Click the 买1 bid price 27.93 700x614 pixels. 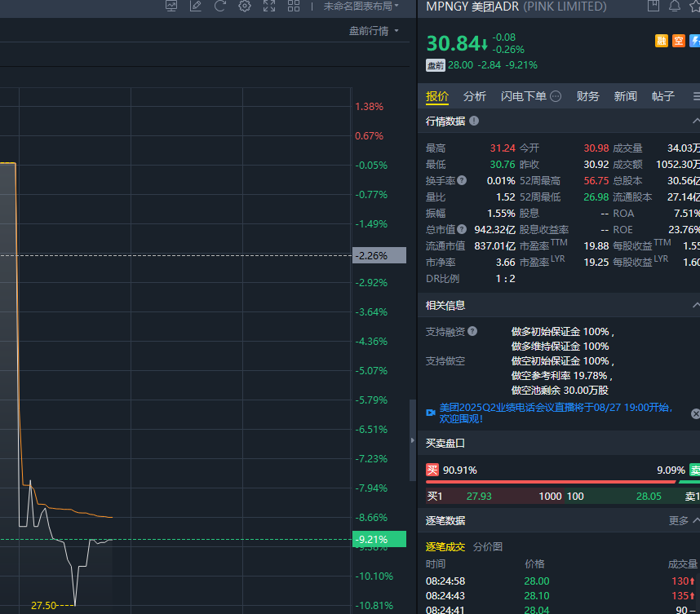[x=479, y=497]
